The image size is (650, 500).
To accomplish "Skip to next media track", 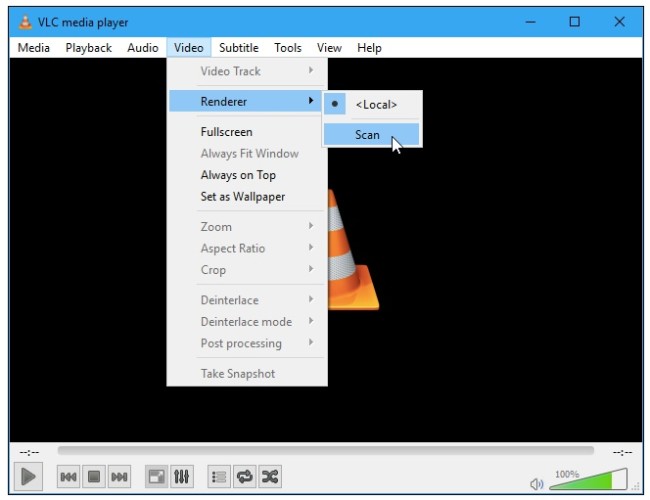I will [119, 477].
